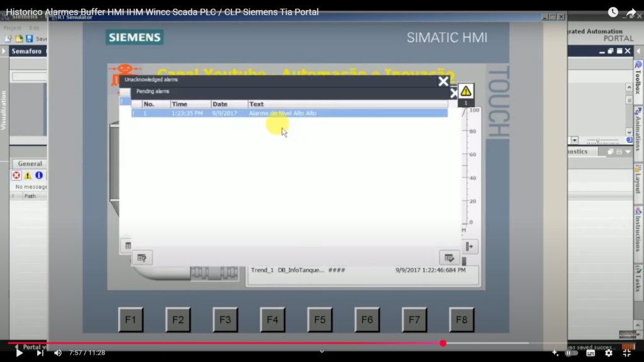The height and width of the screenshot is (362, 644).
Task: Expand the project tree arrow beside Semaforo
Action: (x=4, y=52)
